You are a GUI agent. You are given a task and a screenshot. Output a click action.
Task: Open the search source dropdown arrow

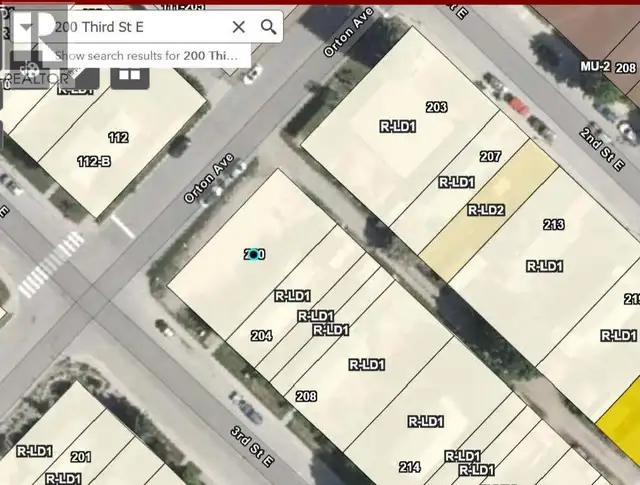(x=26, y=27)
